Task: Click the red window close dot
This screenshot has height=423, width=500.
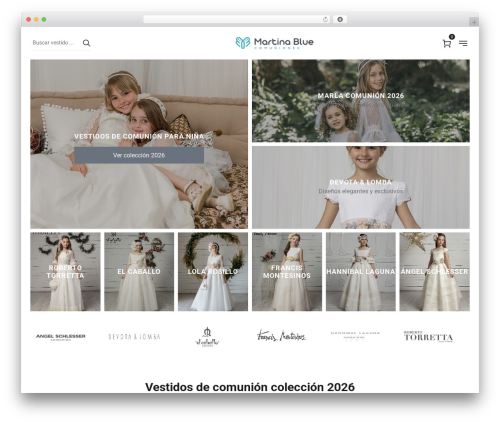Action: [29, 19]
